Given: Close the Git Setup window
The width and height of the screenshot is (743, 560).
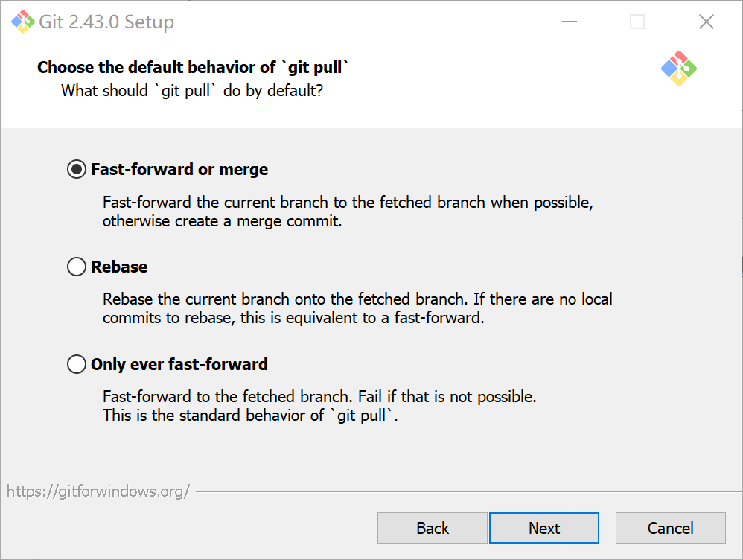Looking at the screenshot, I should tap(706, 22).
